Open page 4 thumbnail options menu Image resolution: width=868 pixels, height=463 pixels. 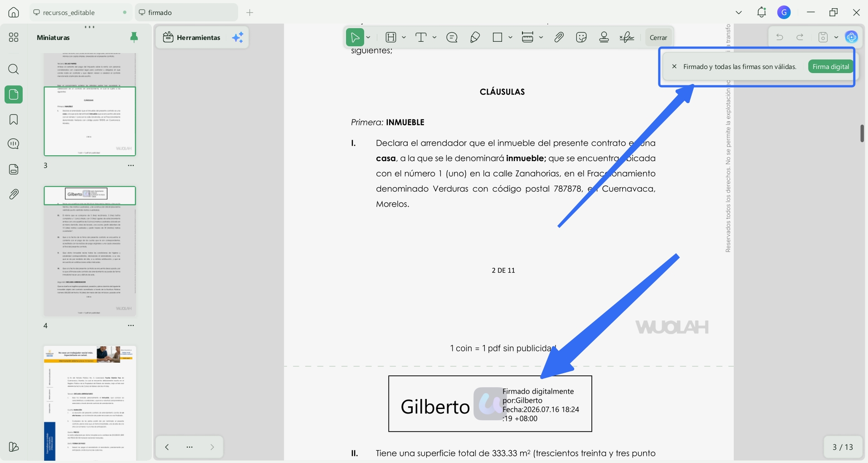[131, 325]
